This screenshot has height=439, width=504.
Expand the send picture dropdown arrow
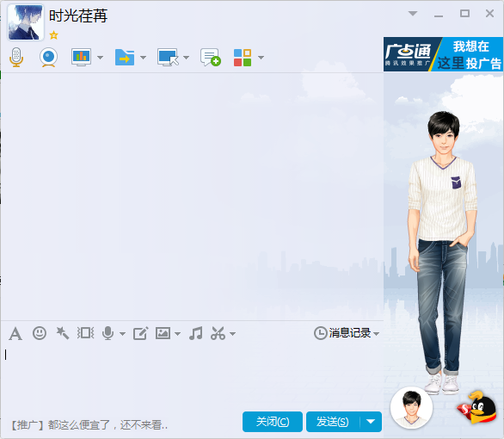[177, 334]
